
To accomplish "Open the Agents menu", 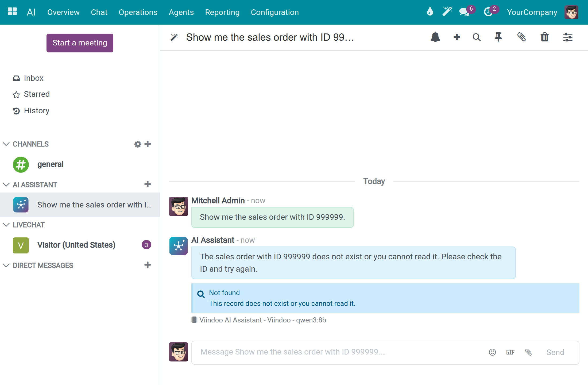I will [181, 12].
